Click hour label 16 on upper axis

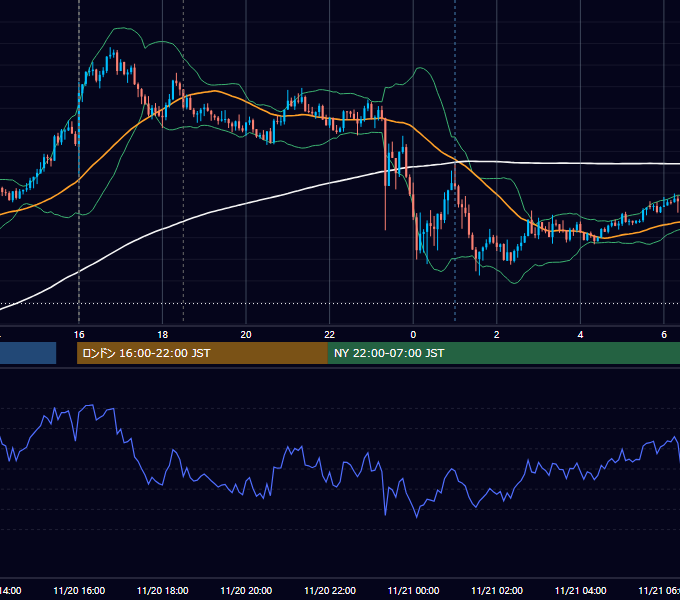click(x=79, y=335)
